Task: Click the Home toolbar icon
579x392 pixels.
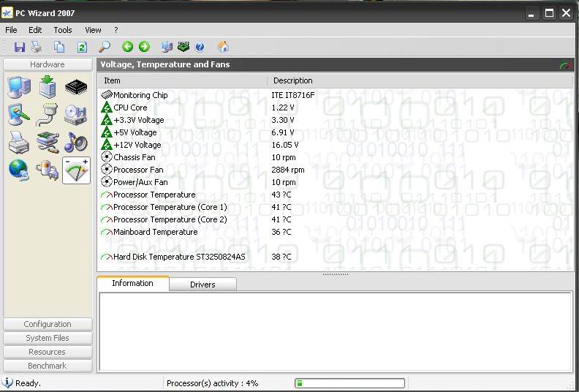Action: click(223, 47)
